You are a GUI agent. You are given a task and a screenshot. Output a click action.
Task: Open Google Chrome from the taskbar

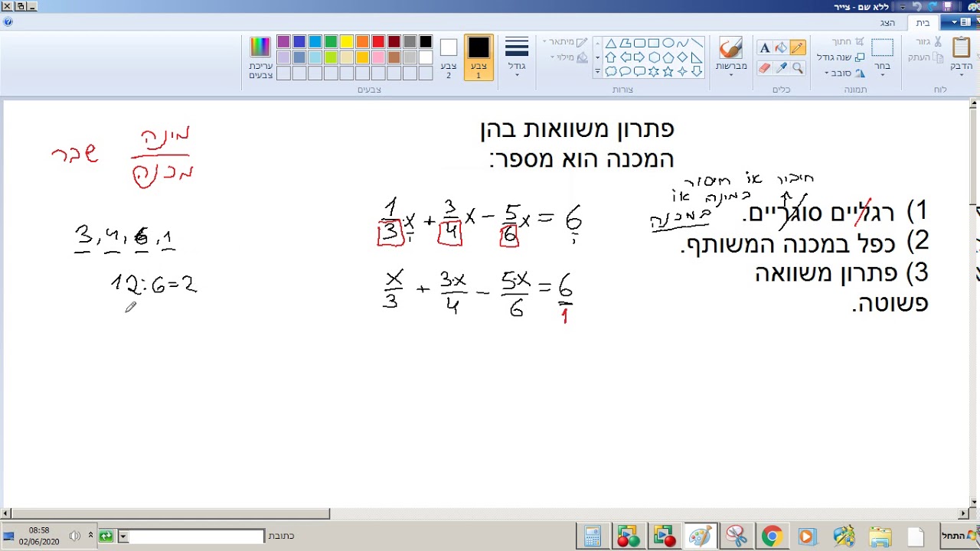(771, 536)
